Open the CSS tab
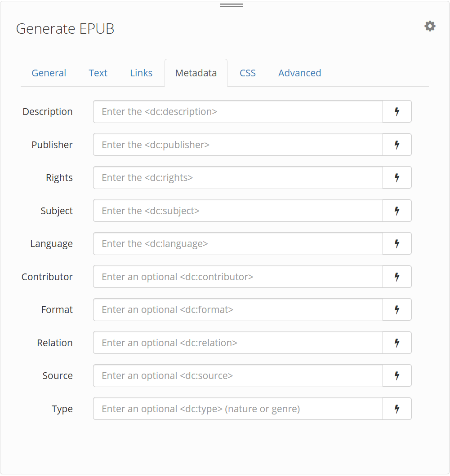The width and height of the screenshot is (450, 476). coord(247,73)
